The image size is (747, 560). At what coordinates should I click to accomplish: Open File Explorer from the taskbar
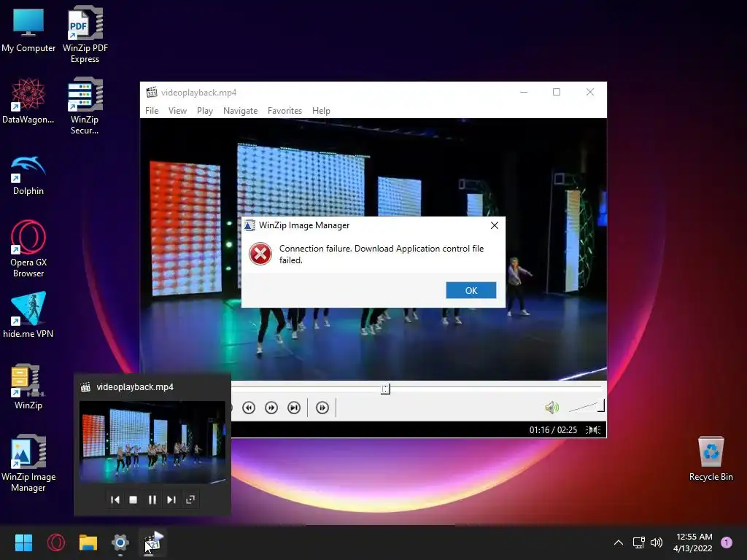point(88,542)
